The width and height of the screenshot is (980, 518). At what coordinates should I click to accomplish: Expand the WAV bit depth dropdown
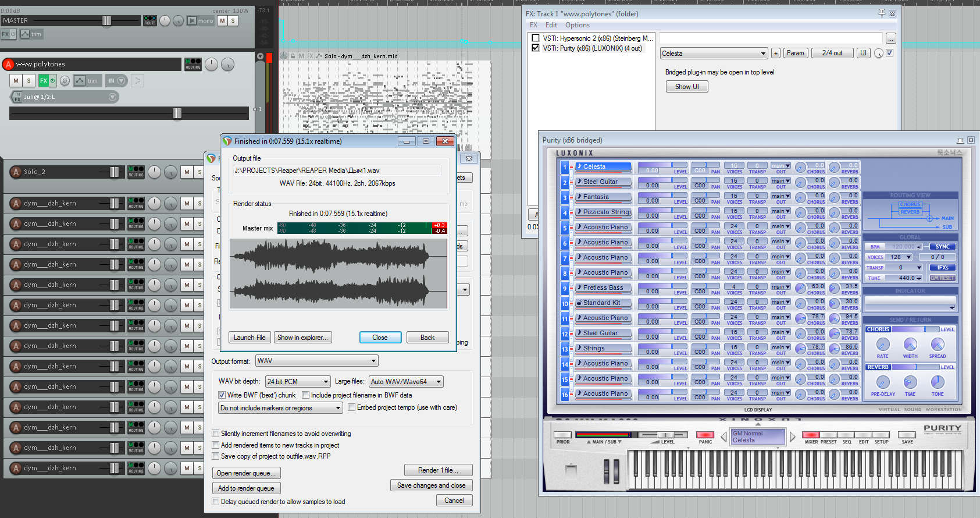[298, 382]
